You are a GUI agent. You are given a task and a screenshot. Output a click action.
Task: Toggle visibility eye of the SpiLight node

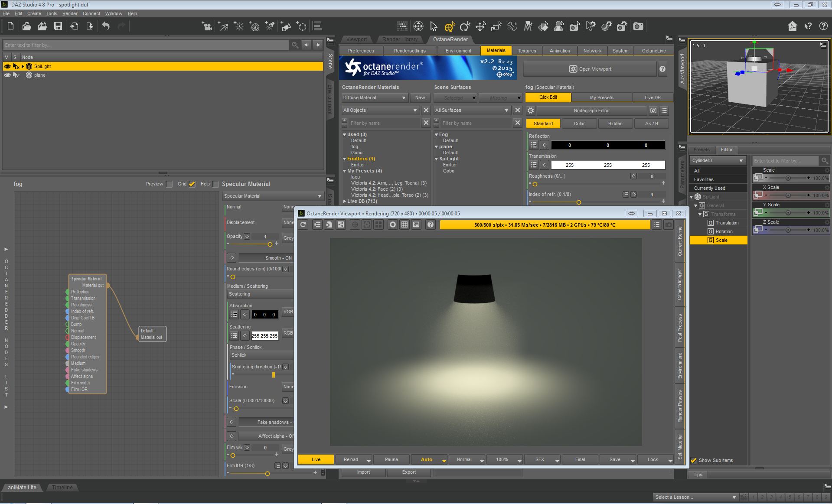(x=7, y=66)
